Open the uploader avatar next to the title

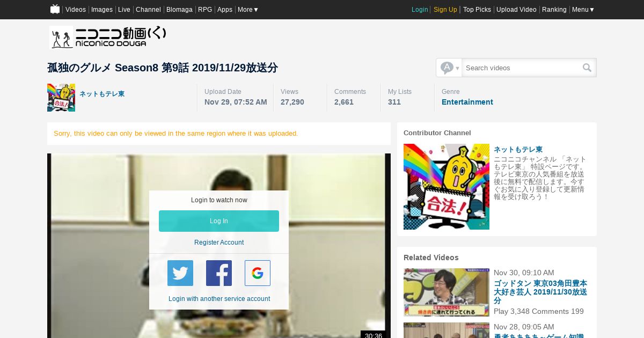coord(61,98)
